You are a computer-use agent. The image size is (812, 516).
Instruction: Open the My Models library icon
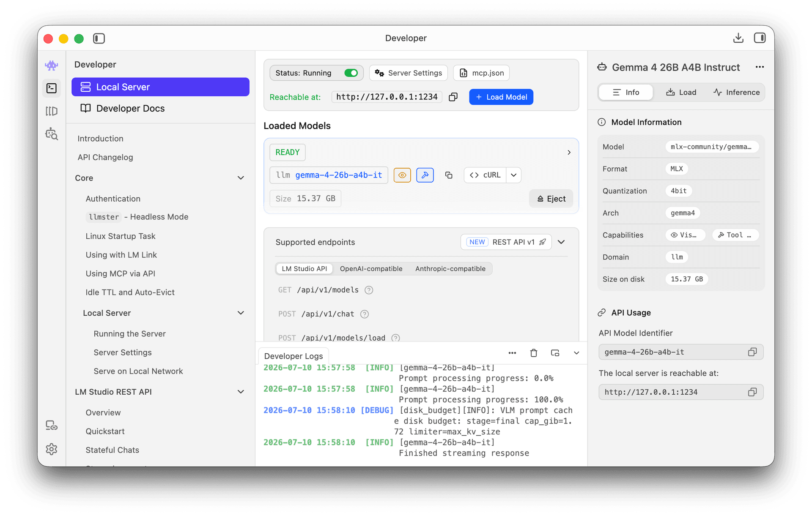pyautogui.click(x=52, y=111)
